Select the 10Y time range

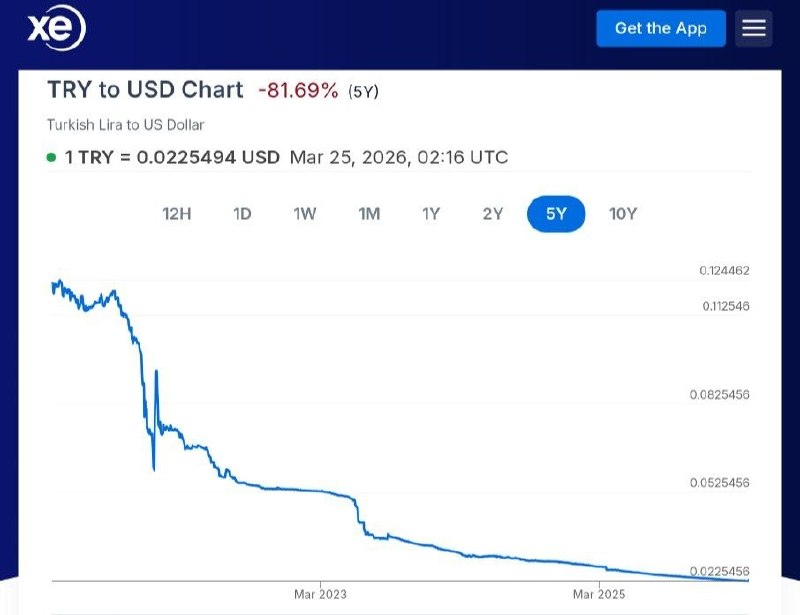[622, 213]
